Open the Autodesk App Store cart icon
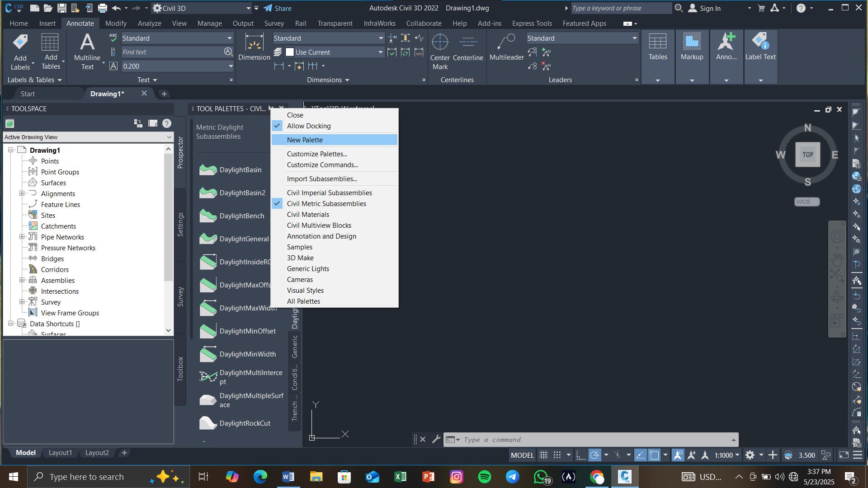 point(762,8)
